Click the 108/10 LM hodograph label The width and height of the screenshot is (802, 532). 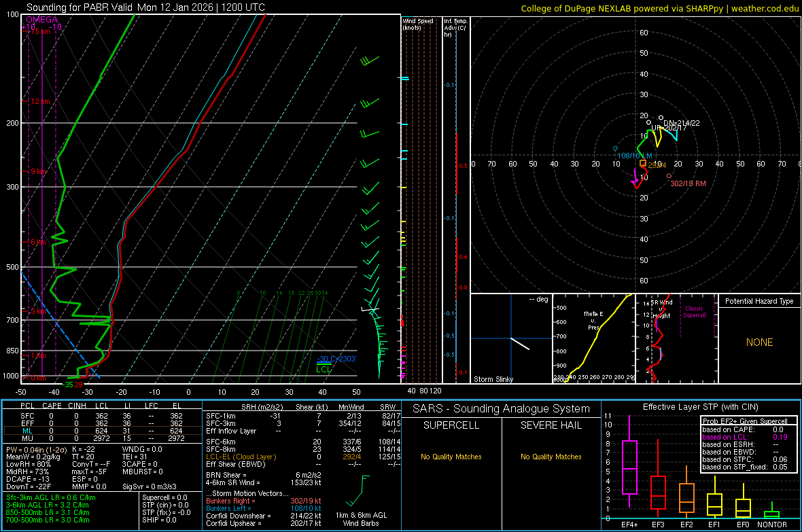click(635, 156)
